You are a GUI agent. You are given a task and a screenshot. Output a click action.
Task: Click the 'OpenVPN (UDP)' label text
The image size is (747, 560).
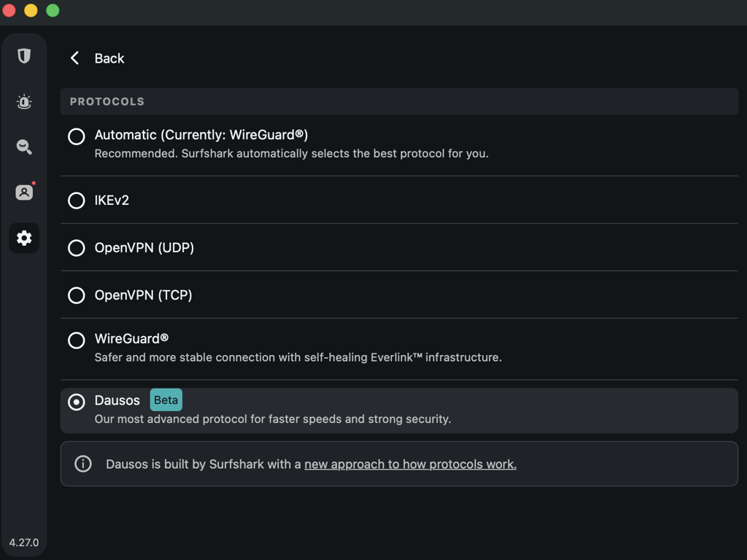coord(144,248)
